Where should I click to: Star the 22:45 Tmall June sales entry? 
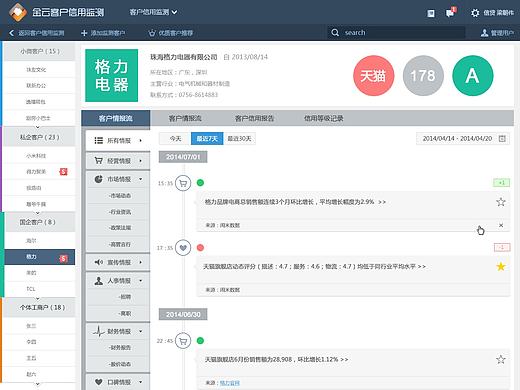click(501, 359)
